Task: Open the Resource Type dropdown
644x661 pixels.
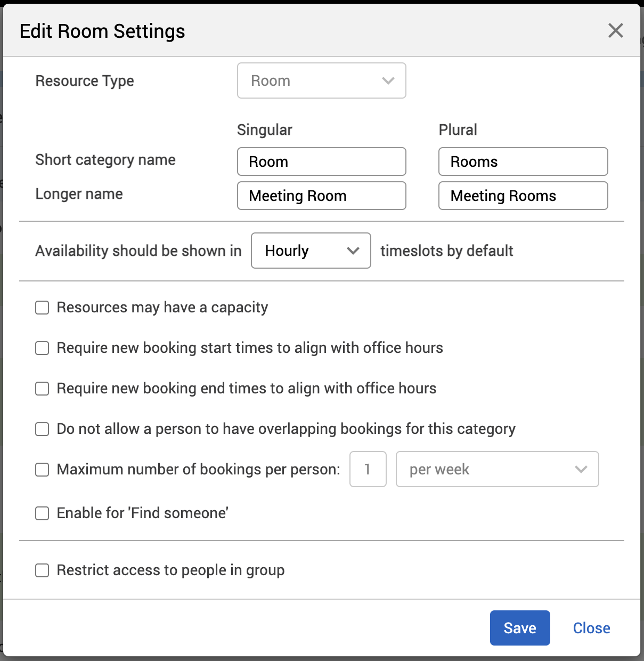Action: 321,80
